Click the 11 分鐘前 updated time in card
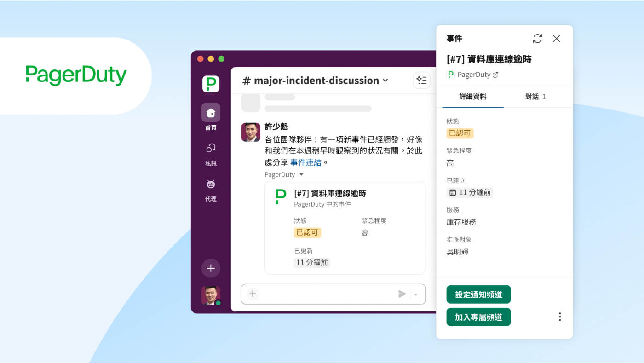This screenshot has height=363, width=644. coord(312,262)
